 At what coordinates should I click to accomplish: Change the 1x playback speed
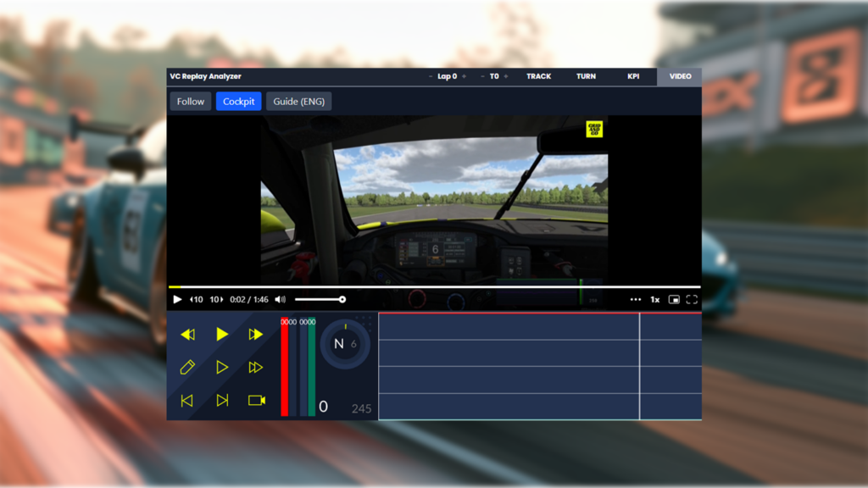click(x=655, y=299)
